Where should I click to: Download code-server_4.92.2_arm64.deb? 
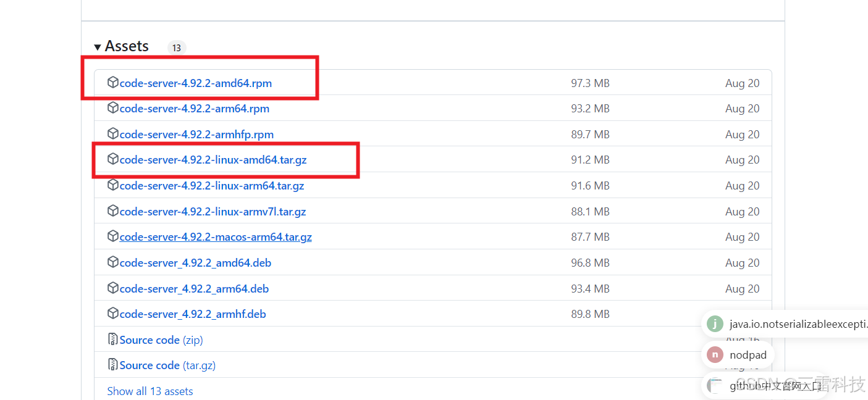click(194, 289)
